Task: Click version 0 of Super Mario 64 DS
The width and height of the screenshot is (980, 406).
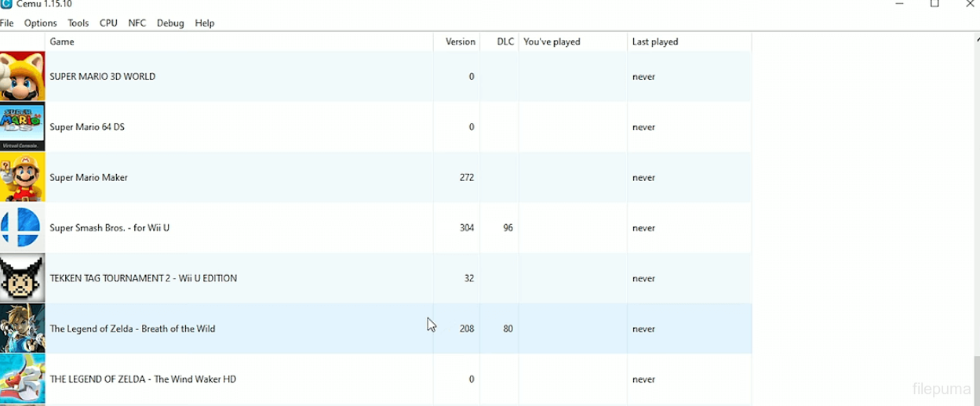Action: [472, 127]
